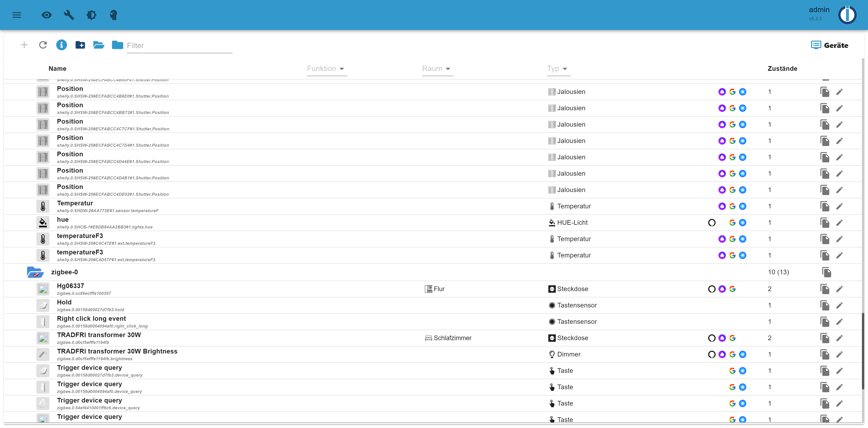Open the hamburger main menu
Screen dimensions: 868x428
pos(17,15)
